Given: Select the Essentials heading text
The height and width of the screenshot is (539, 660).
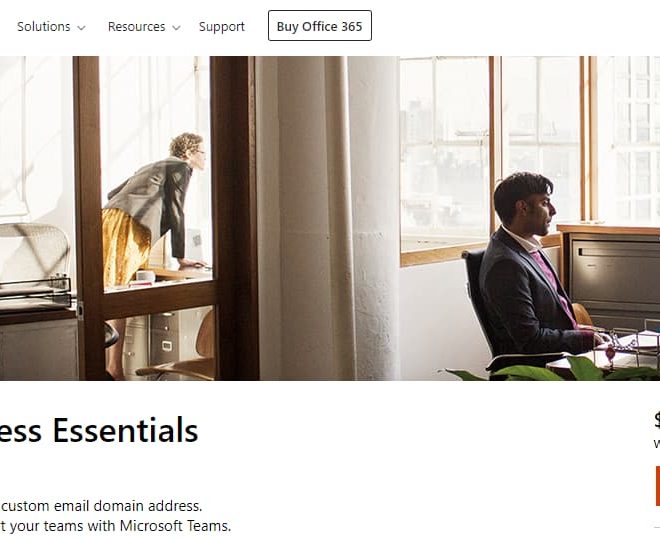Looking at the screenshot, I should click(x=125, y=430).
